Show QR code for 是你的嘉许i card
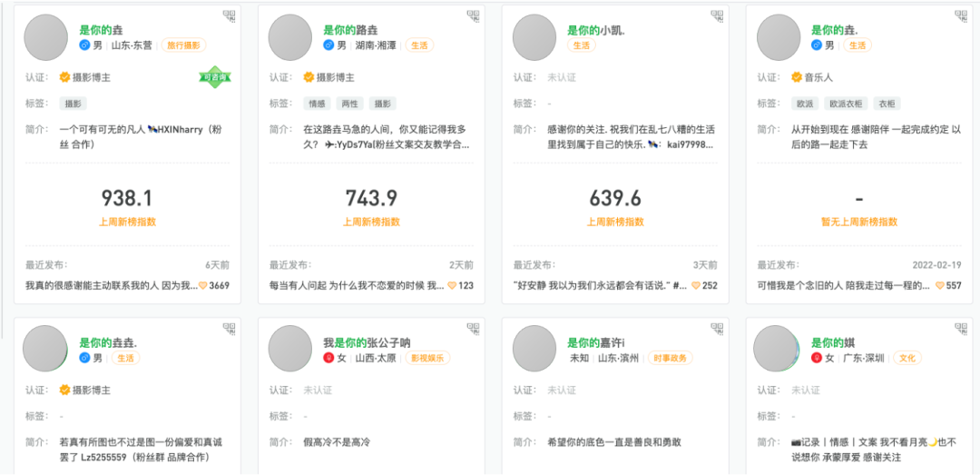This screenshot has height=475, width=980. (x=717, y=329)
